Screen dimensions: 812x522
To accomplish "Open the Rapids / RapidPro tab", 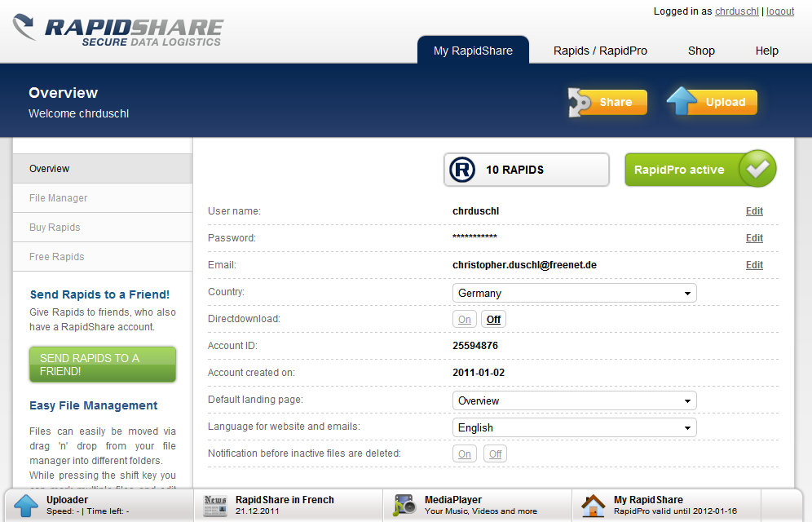I will point(600,51).
